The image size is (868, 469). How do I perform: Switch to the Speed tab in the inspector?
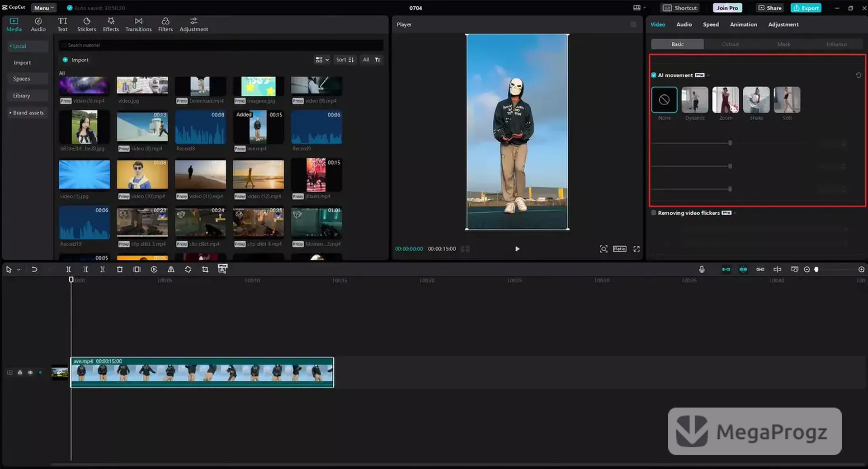point(711,24)
